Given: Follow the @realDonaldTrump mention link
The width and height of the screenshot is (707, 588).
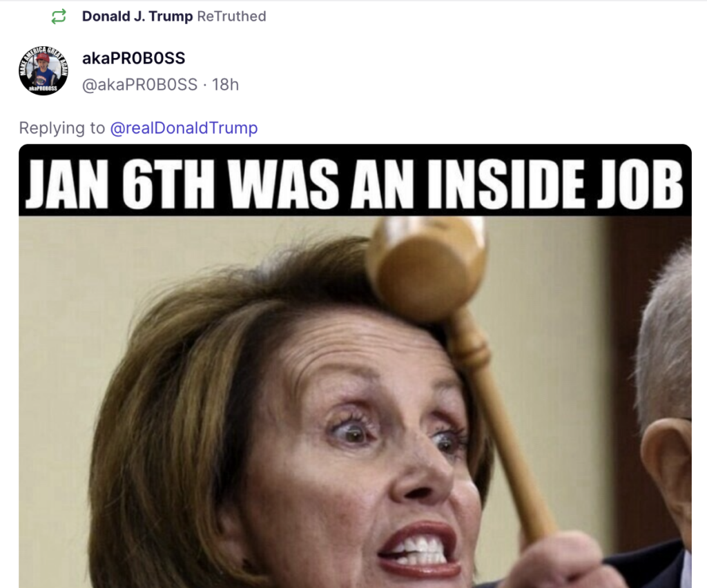Looking at the screenshot, I should (x=184, y=128).
